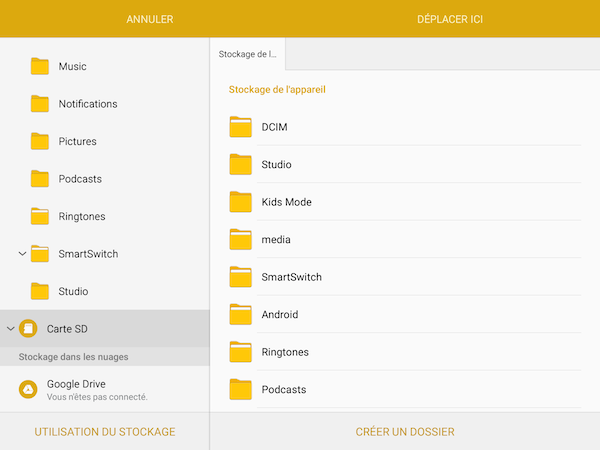
Task: Tap the Studio folder icon in sidebar
Action: (x=40, y=291)
